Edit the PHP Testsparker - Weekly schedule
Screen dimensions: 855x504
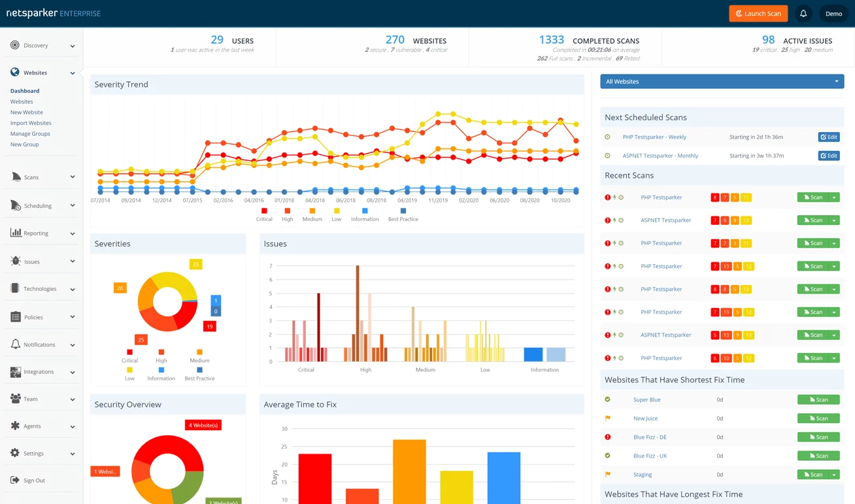pos(829,137)
